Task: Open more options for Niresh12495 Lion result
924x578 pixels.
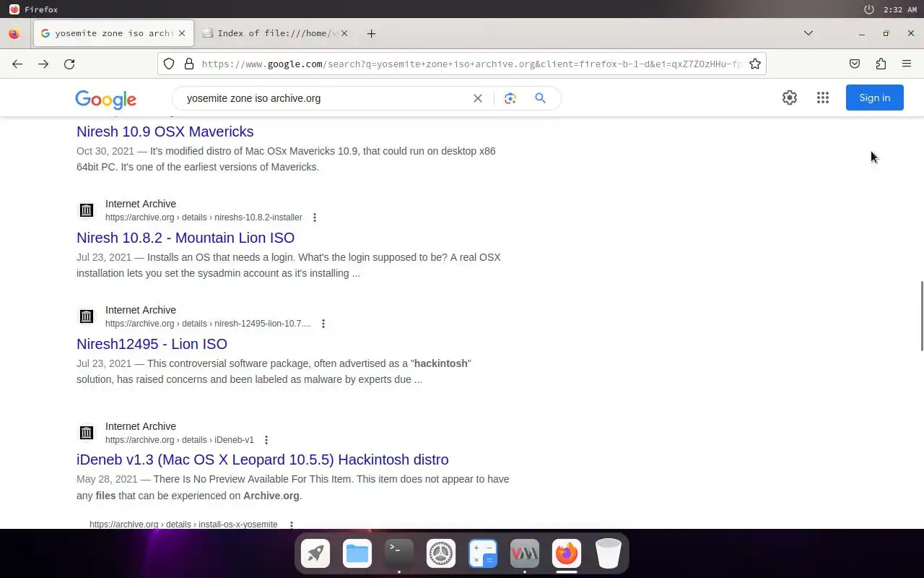Action: (x=323, y=324)
